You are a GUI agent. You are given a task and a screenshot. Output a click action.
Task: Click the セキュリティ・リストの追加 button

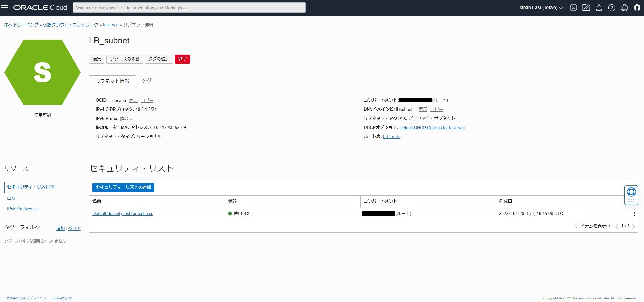tap(123, 187)
